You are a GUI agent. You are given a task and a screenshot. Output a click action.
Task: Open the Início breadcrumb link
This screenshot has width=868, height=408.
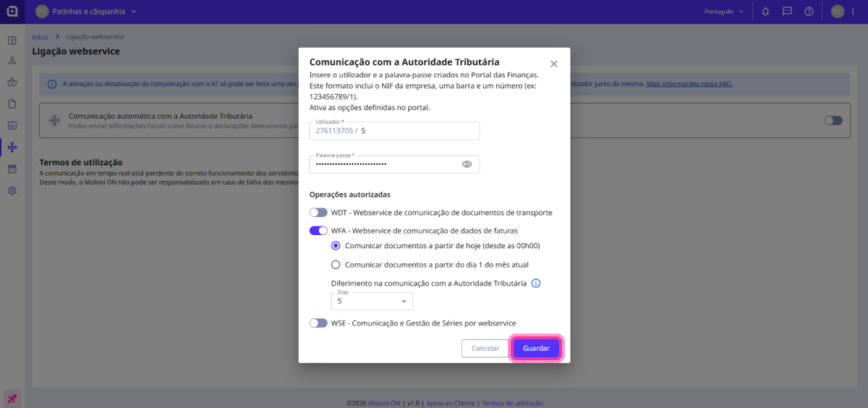pyautogui.click(x=41, y=36)
